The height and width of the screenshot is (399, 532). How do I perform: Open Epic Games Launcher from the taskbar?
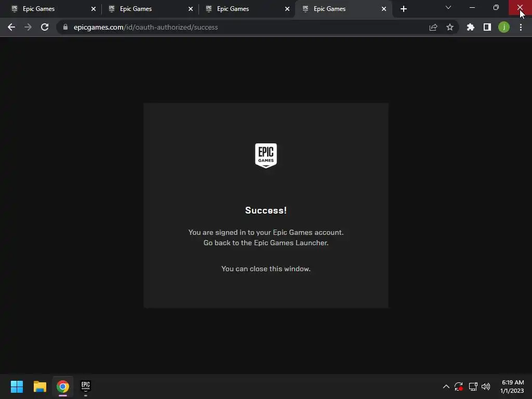(86, 387)
